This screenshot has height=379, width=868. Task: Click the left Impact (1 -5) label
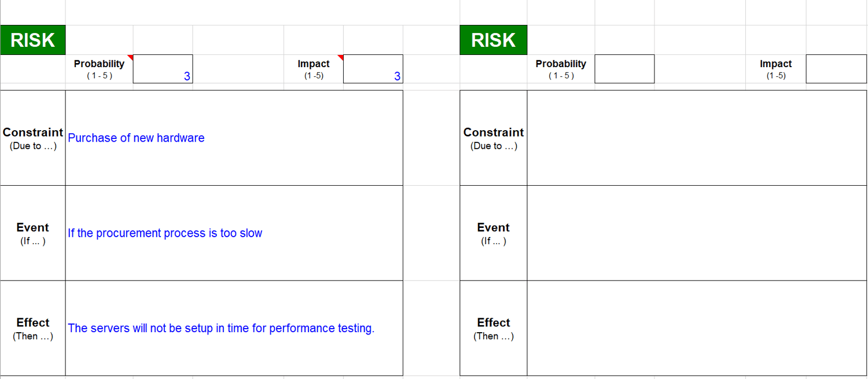pyautogui.click(x=314, y=69)
